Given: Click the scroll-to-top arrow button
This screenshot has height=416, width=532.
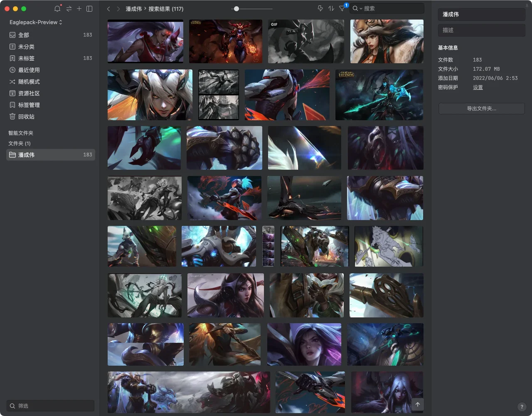Looking at the screenshot, I should pyautogui.click(x=418, y=404).
